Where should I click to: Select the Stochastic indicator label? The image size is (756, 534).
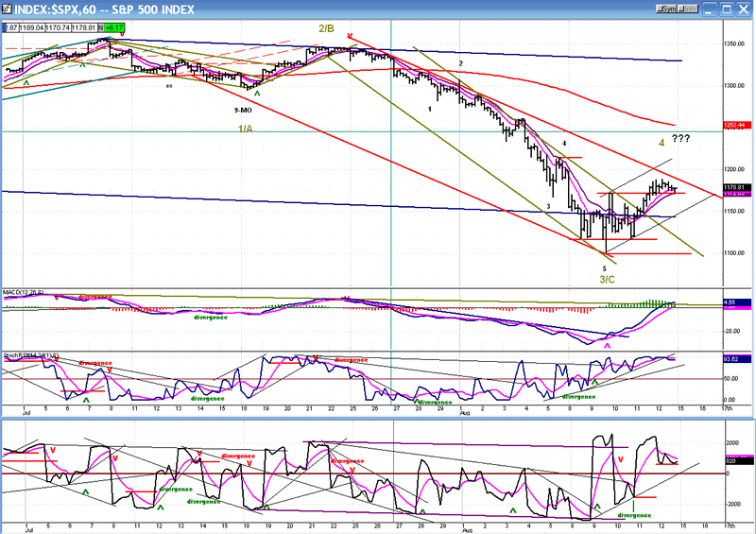[x=26, y=353]
